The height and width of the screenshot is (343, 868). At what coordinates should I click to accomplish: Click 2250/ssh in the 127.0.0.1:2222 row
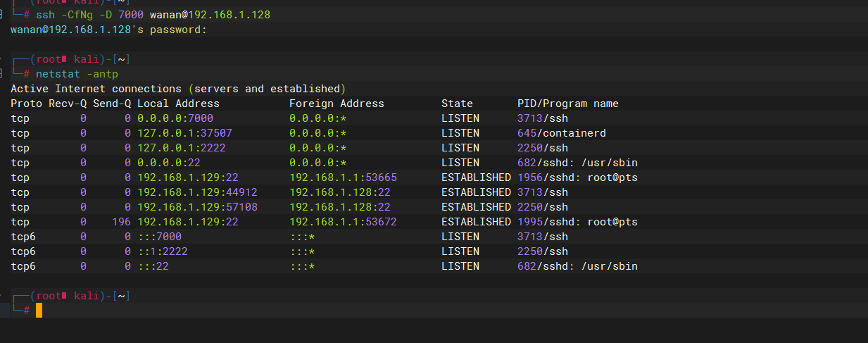click(543, 148)
